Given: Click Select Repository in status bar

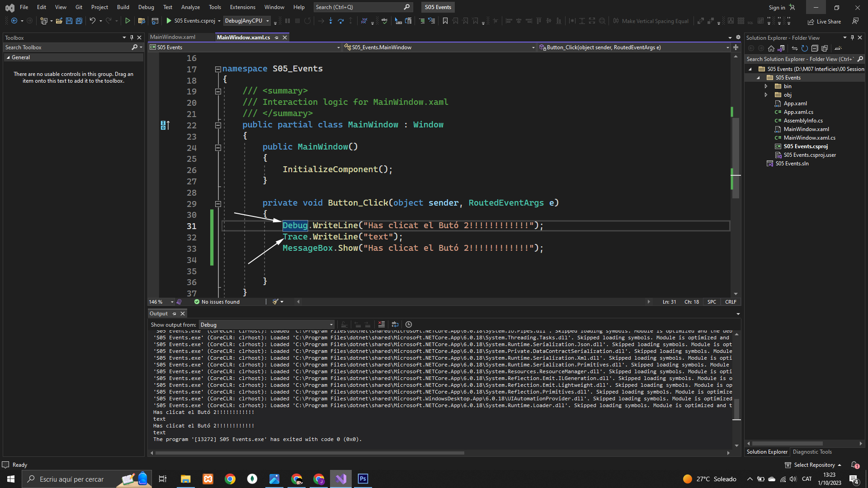Looking at the screenshot, I should (814, 465).
